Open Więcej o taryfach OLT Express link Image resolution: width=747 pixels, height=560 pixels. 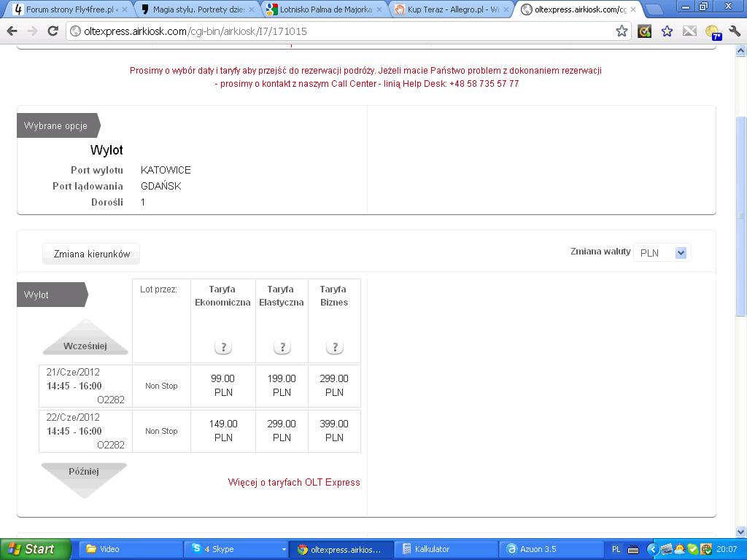tap(294, 483)
